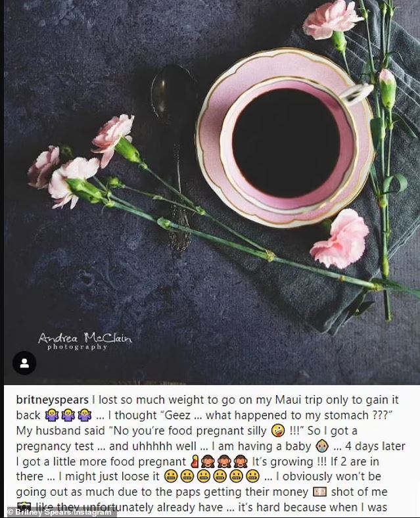Viewport: 420px width, 518px height.
Task: Click the zany face emoji after silly
Action: (x=277, y=431)
